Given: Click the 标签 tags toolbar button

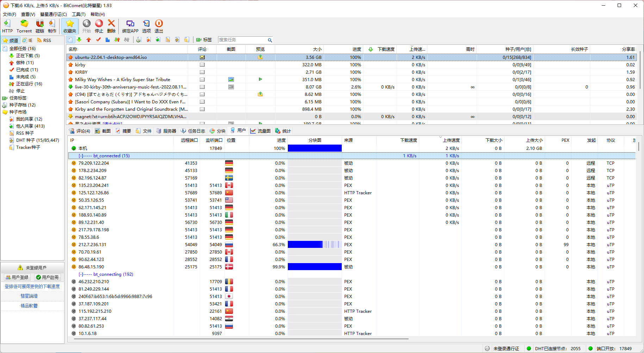Looking at the screenshot, I should (204, 40).
